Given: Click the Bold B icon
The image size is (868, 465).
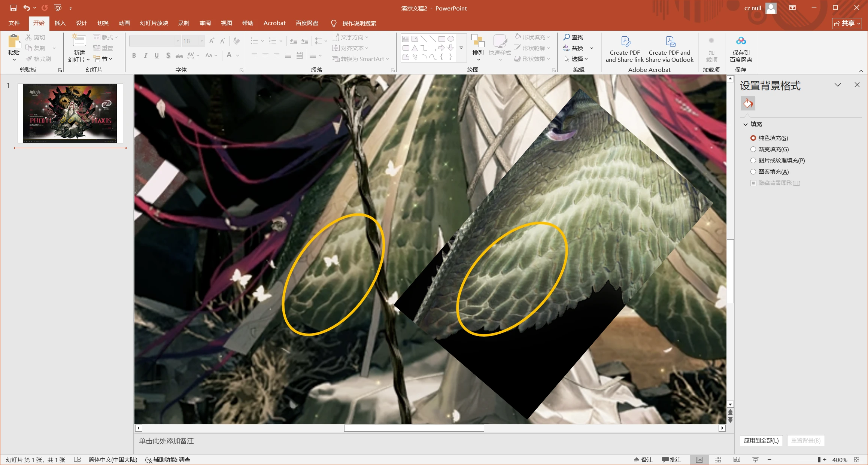Looking at the screenshot, I should 134,55.
